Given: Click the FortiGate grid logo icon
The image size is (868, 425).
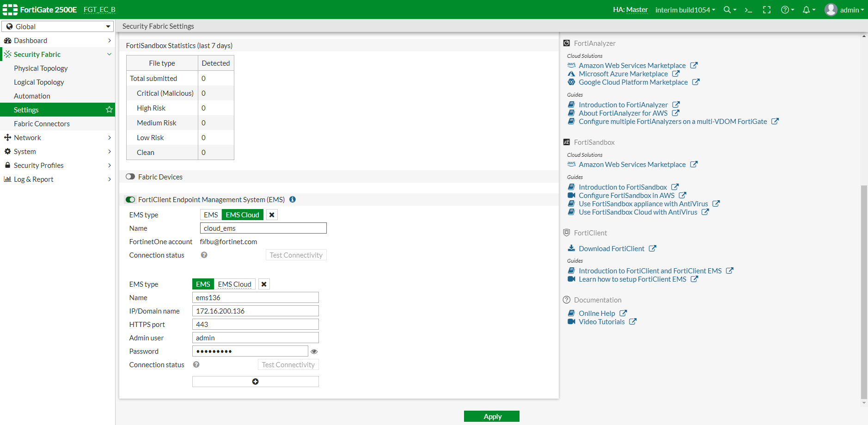Looking at the screenshot, I should pyautogui.click(x=9, y=9).
